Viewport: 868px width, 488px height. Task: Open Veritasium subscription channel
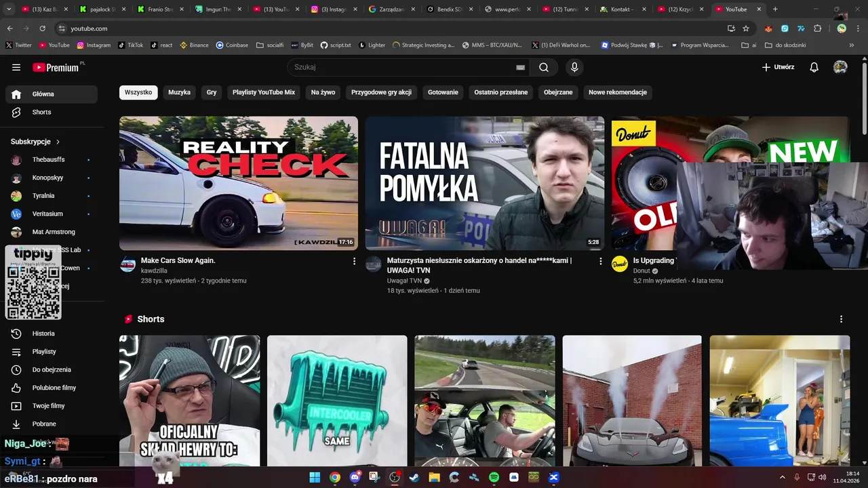pos(52,213)
